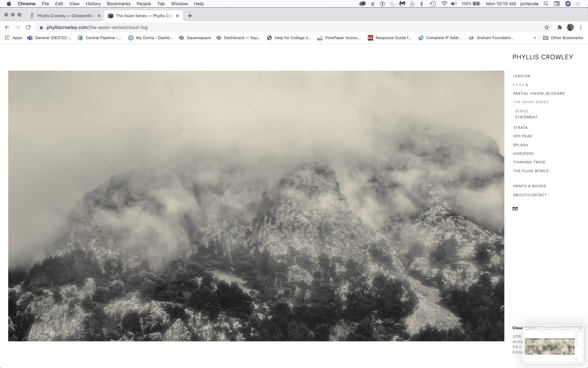Image resolution: width=588 pixels, height=368 pixels.
Task: Open General (DES122) Teams bookmark
Action: click(49, 38)
